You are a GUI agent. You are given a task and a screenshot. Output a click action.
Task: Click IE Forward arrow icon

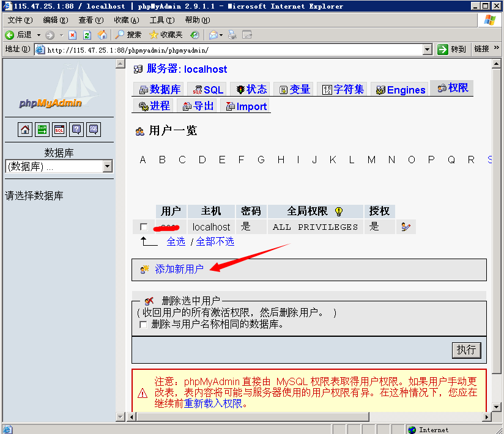50,35
